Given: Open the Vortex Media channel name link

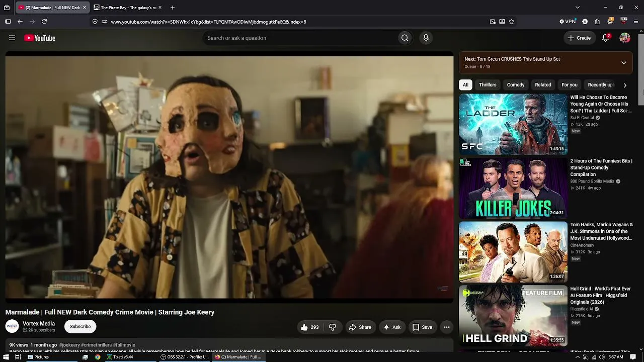Looking at the screenshot, I should pos(39,324).
